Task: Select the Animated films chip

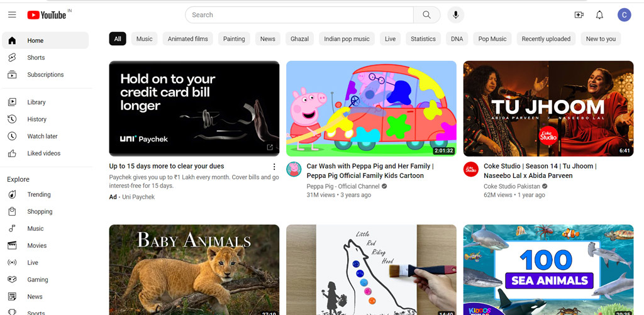Action: (x=187, y=38)
